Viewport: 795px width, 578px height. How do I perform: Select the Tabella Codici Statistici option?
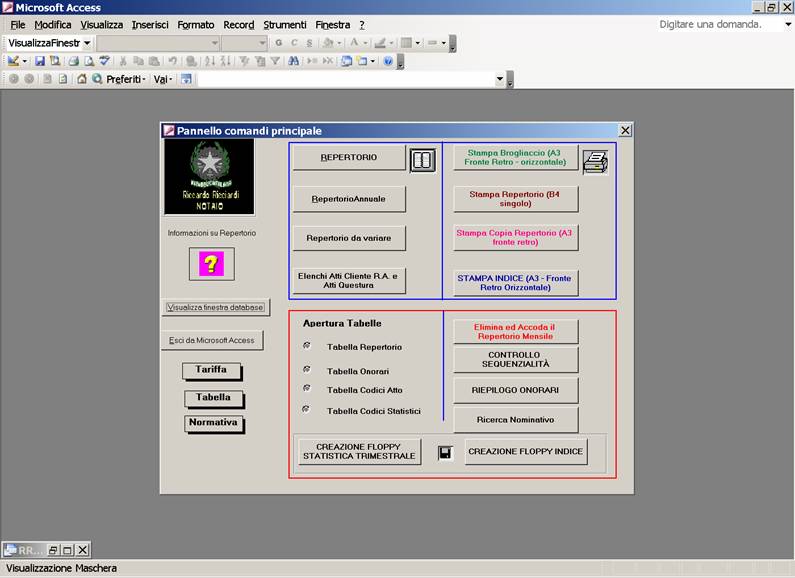coord(306,409)
